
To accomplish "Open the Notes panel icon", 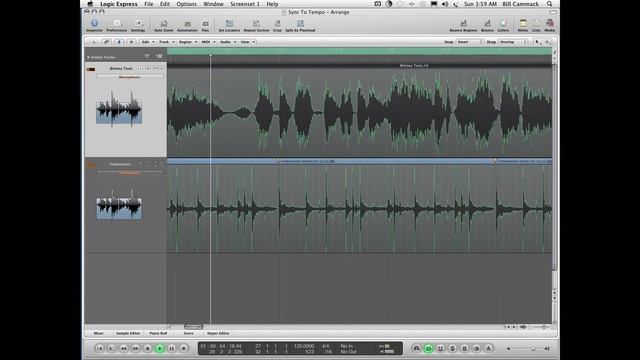I will click(523, 25).
